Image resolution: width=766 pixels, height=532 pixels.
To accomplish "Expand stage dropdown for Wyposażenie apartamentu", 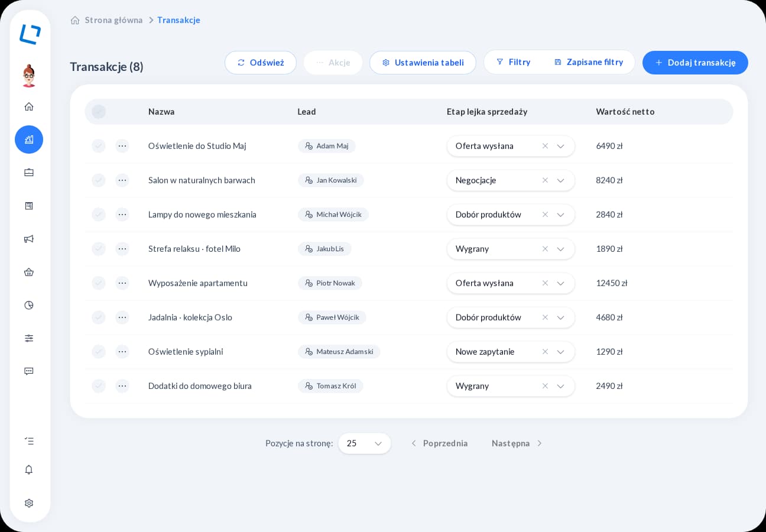I will (x=560, y=283).
